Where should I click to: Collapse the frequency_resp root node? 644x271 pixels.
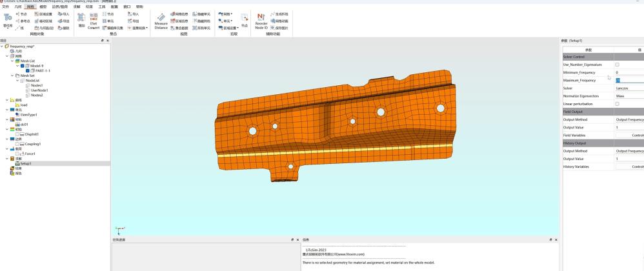pos(2,46)
